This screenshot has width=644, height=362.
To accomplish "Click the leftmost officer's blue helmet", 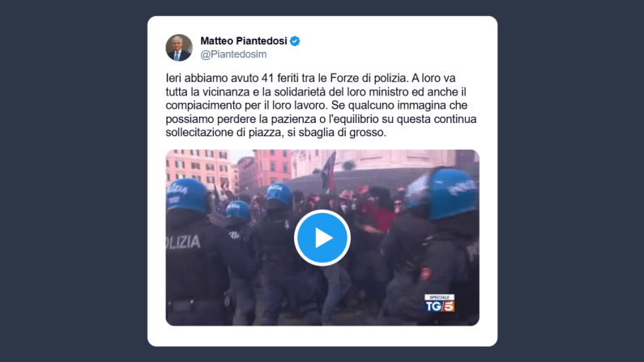I will [x=187, y=195].
